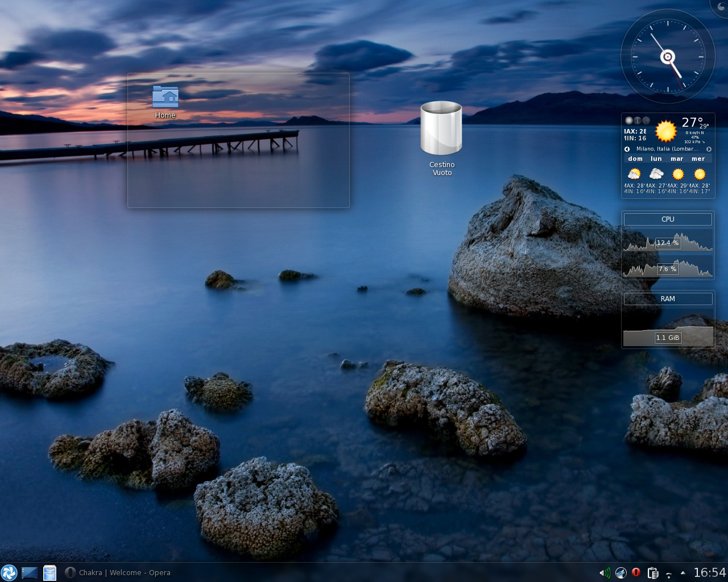Toggle weather globe map view button

pos(646,120)
